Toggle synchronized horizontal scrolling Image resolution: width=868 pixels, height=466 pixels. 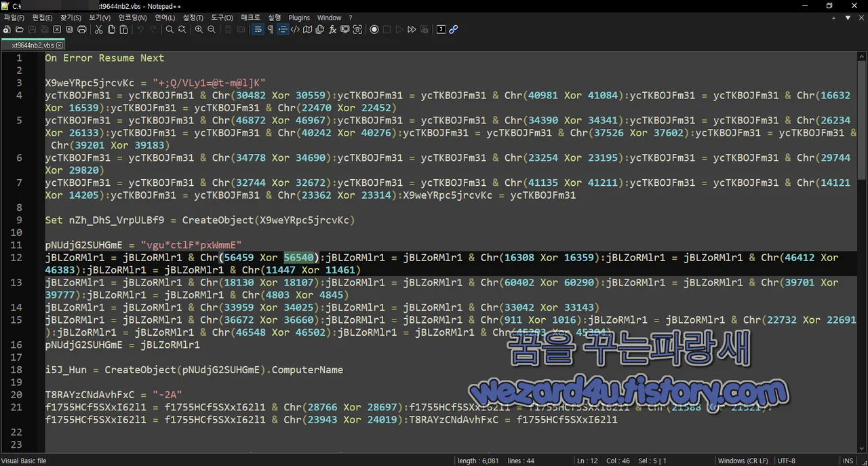click(241, 30)
